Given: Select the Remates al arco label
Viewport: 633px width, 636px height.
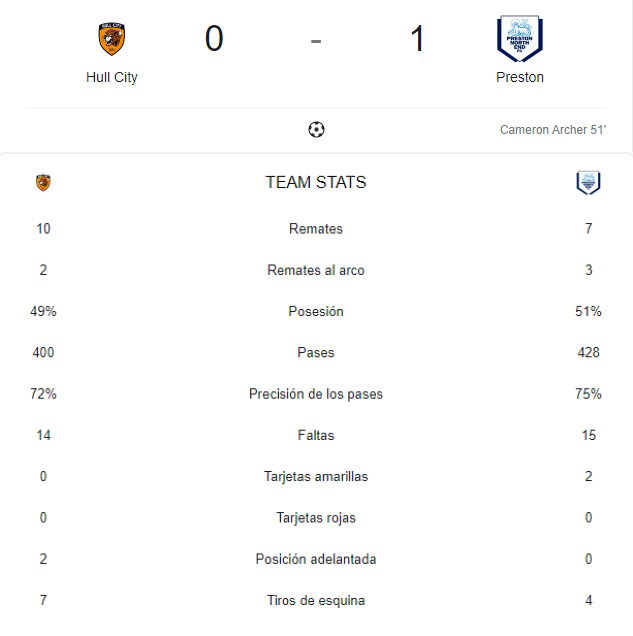Looking at the screenshot, I should 316,270.
